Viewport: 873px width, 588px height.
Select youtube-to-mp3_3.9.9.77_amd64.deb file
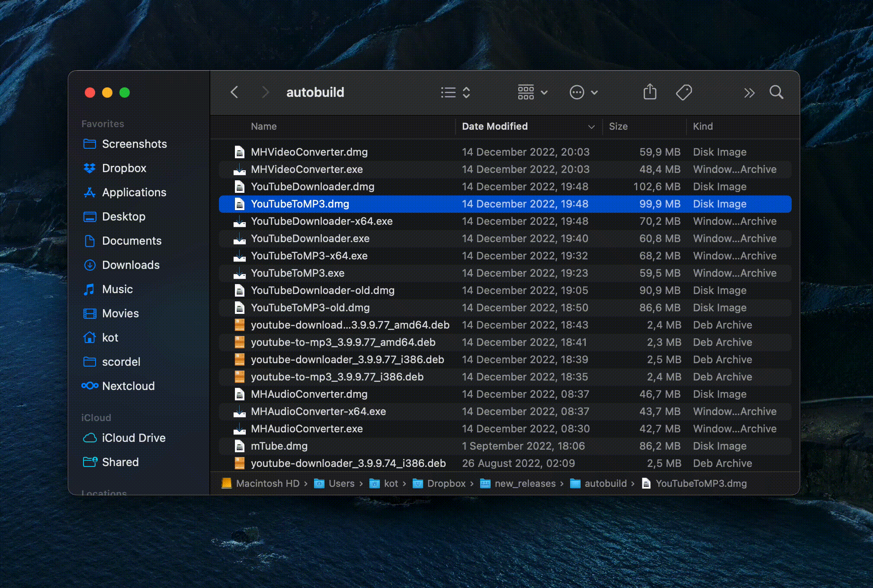pyautogui.click(x=505, y=342)
